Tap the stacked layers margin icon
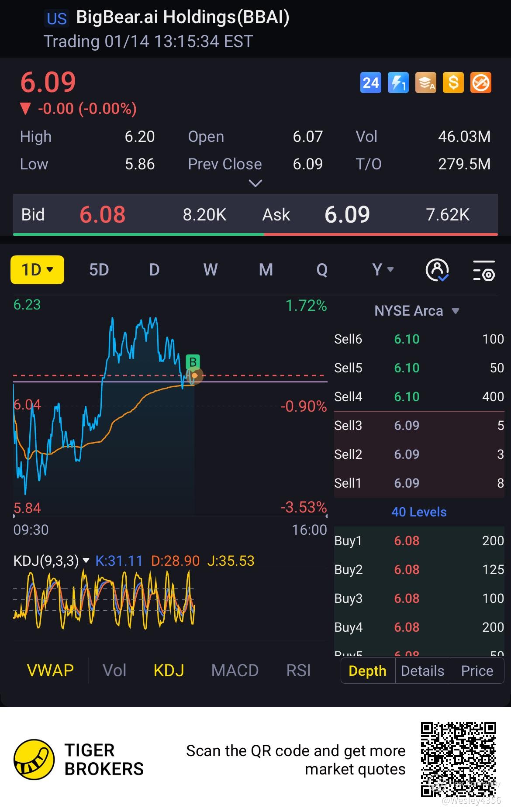Screen dimensions: 511x812 [425, 83]
